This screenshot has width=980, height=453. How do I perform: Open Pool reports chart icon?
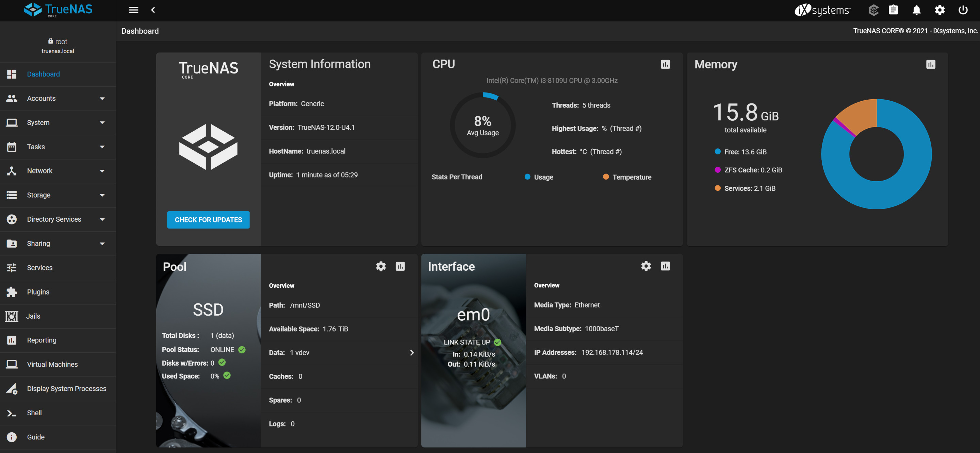tap(400, 266)
